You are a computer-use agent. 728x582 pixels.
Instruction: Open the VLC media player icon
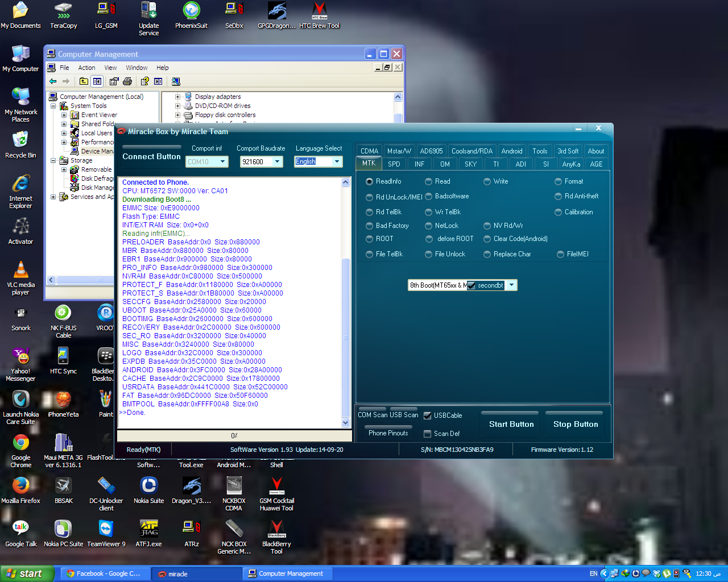20,278
